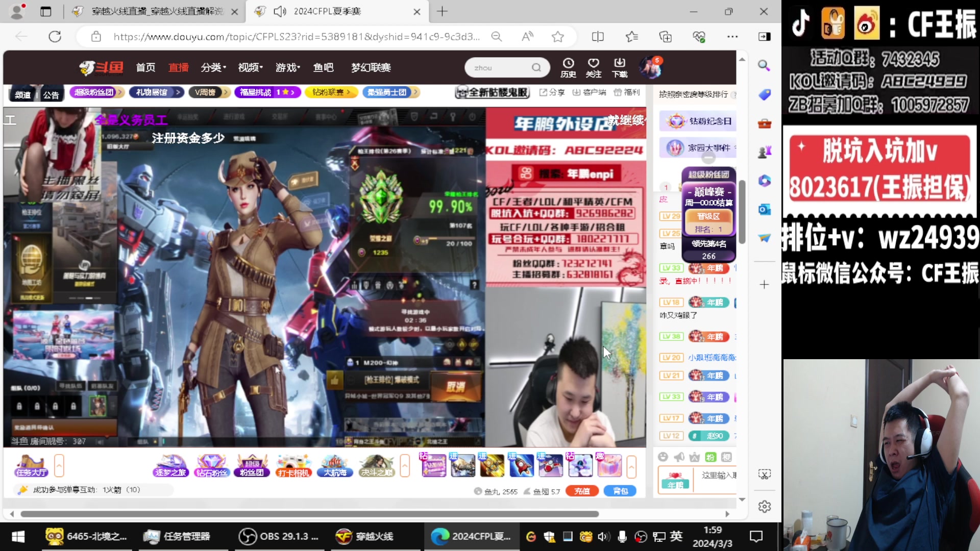Click the green 粉 badge icon in chat
Image resolution: width=980 pixels, height=551 pixels.
[710, 457]
